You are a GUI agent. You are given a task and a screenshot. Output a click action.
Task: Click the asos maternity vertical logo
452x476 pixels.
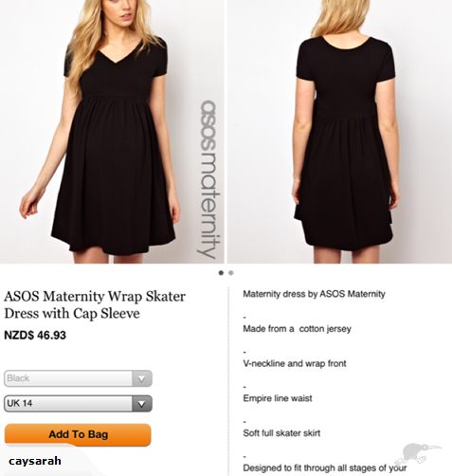coord(208,179)
